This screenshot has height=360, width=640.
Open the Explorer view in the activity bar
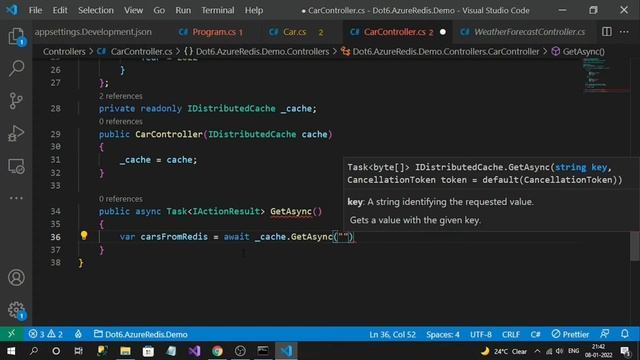coord(16,36)
